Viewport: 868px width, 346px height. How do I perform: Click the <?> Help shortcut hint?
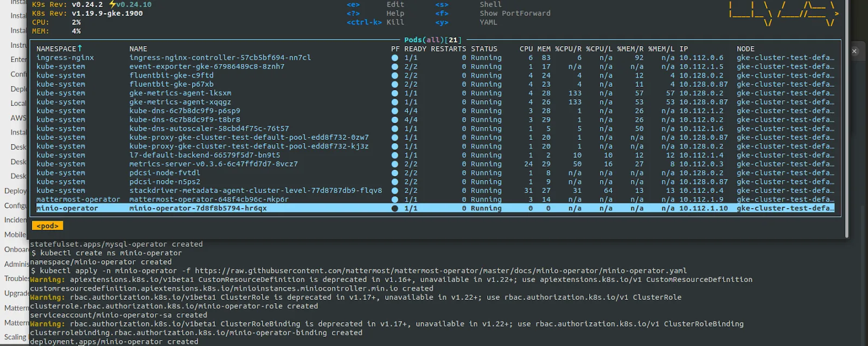point(375,13)
